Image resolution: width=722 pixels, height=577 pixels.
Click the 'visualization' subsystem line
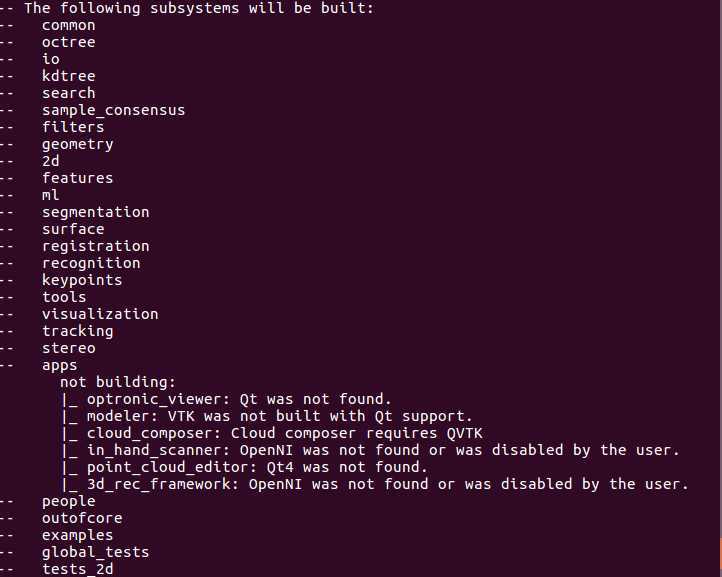[x=100, y=314]
